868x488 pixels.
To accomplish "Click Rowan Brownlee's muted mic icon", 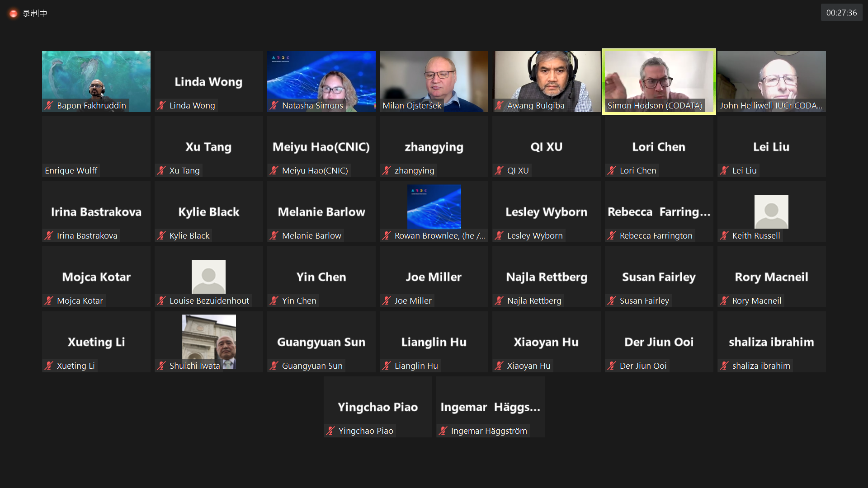I will point(387,235).
